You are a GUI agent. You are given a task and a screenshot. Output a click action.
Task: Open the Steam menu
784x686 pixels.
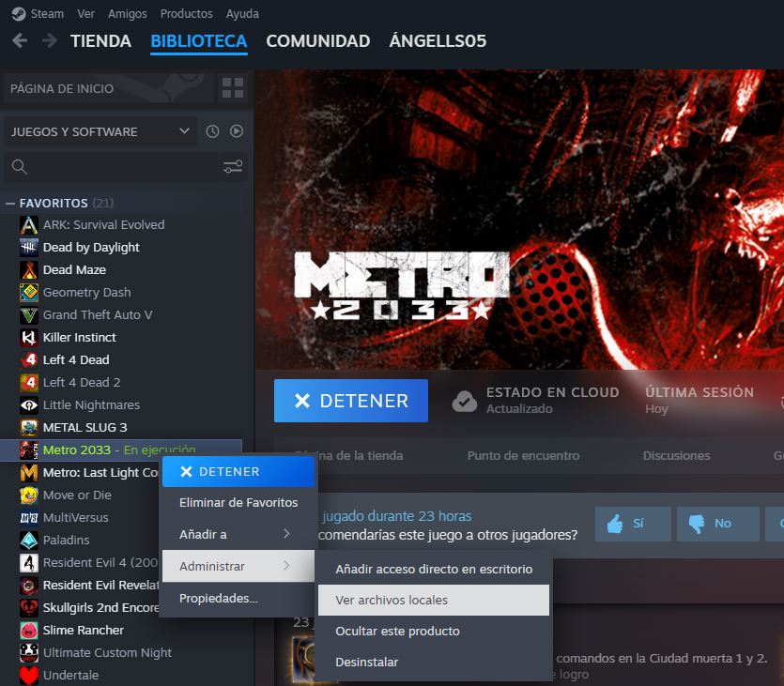click(47, 13)
